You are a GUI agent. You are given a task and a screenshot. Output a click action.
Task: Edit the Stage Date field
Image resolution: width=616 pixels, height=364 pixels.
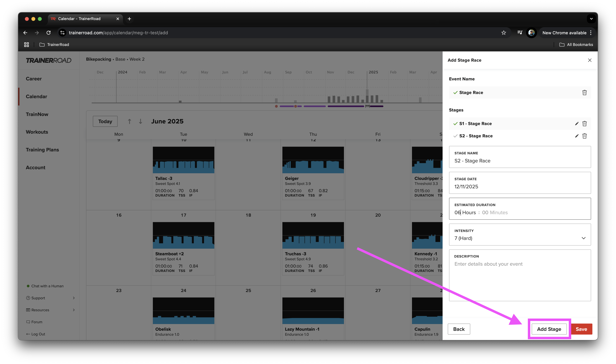click(x=520, y=183)
